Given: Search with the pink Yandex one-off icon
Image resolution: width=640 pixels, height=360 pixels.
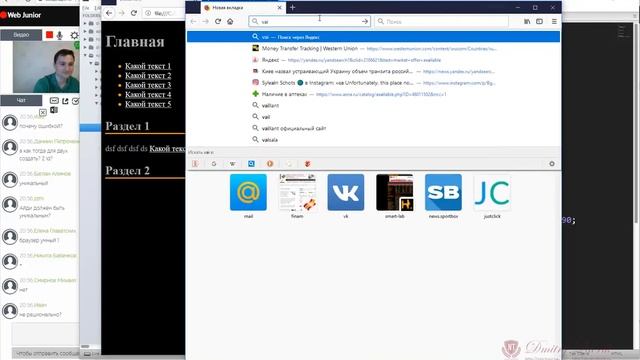Looking at the screenshot, I should click(196, 164).
